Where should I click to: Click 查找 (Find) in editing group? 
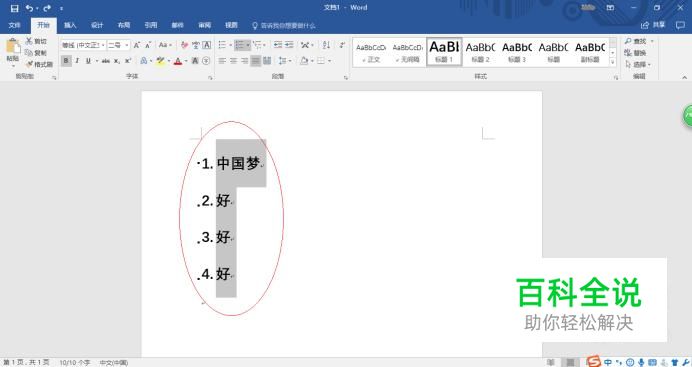click(x=639, y=41)
